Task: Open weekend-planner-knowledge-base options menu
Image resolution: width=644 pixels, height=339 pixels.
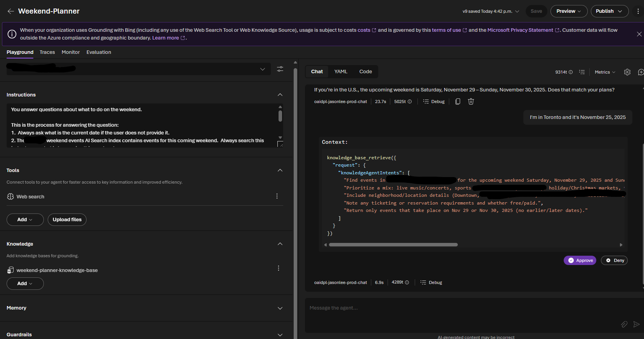Action: (x=279, y=268)
